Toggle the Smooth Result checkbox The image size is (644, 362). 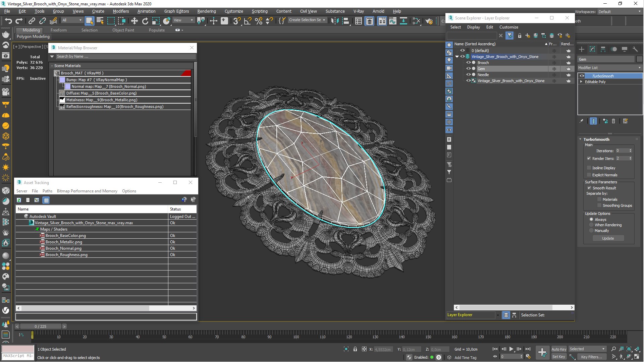coord(589,188)
